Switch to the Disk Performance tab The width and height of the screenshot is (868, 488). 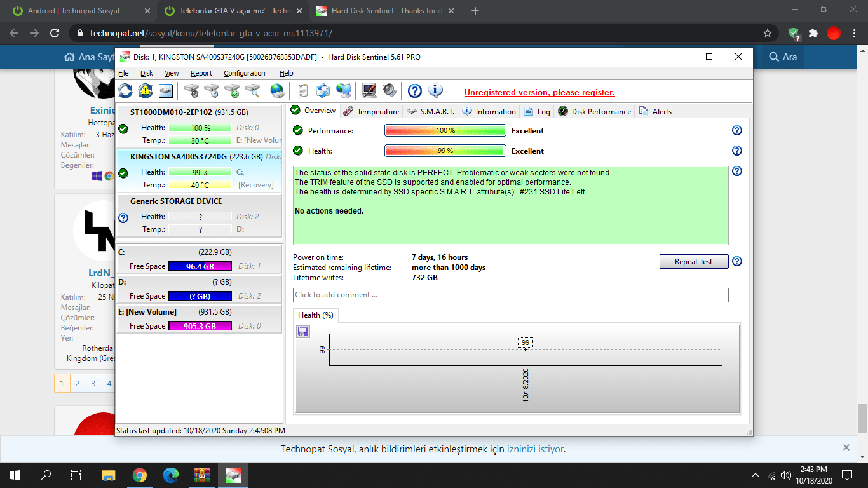tap(594, 111)
